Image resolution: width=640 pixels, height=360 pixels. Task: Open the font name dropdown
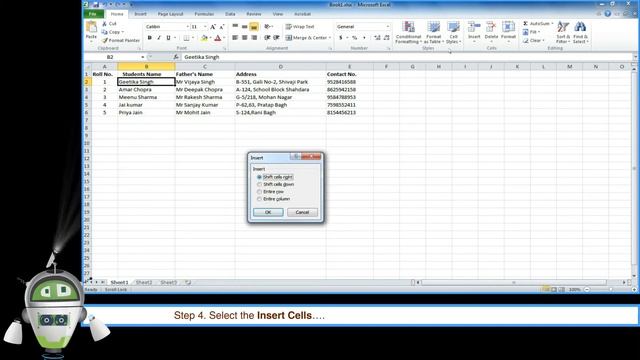click(x=187, y=27)
